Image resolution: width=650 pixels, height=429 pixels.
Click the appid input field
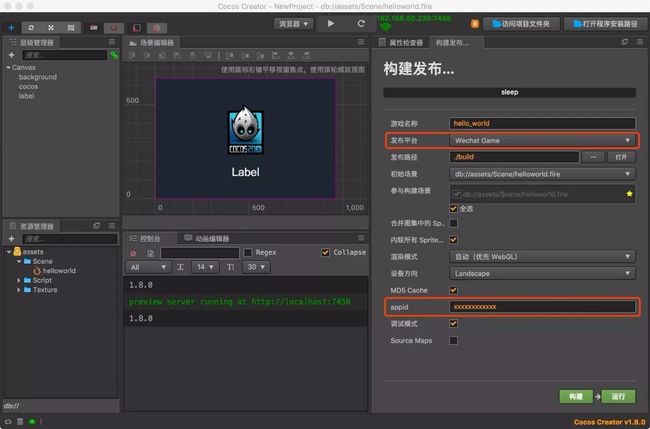pyautogui.click(x=542, y=307)
